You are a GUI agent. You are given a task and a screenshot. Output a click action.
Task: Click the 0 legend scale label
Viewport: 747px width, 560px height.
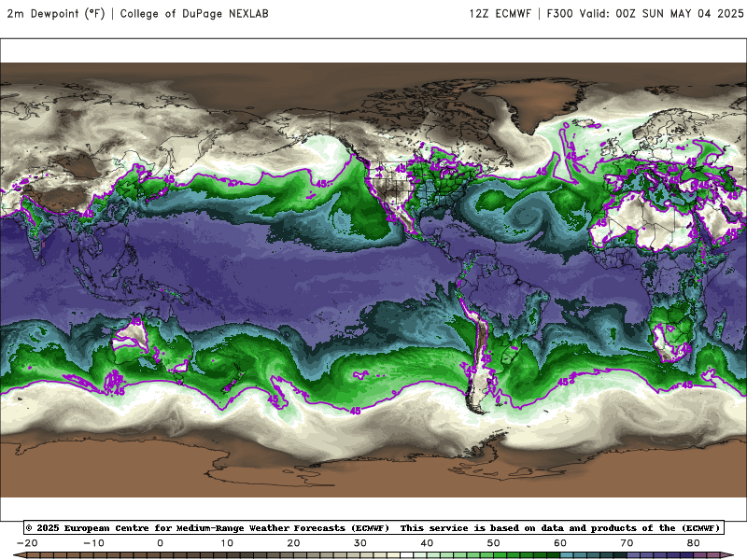[160, 543]
